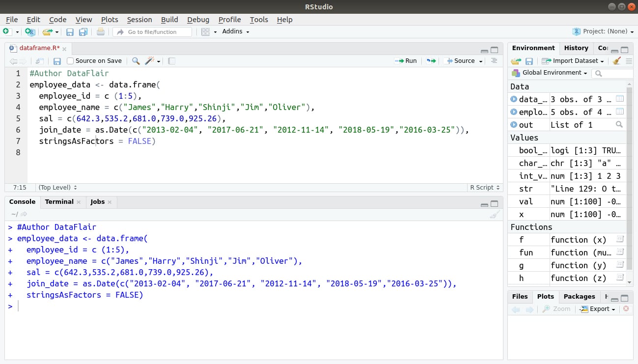The height and width of the screenshot is (364, 638).
Task: Open the Global Environment dropdown
Action: click(550, 73)
